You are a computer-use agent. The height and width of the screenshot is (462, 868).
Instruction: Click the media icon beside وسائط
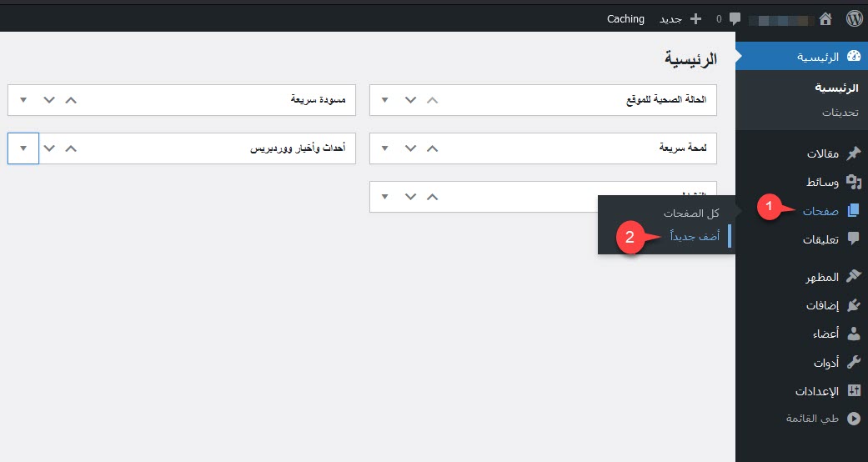point(853,181)
